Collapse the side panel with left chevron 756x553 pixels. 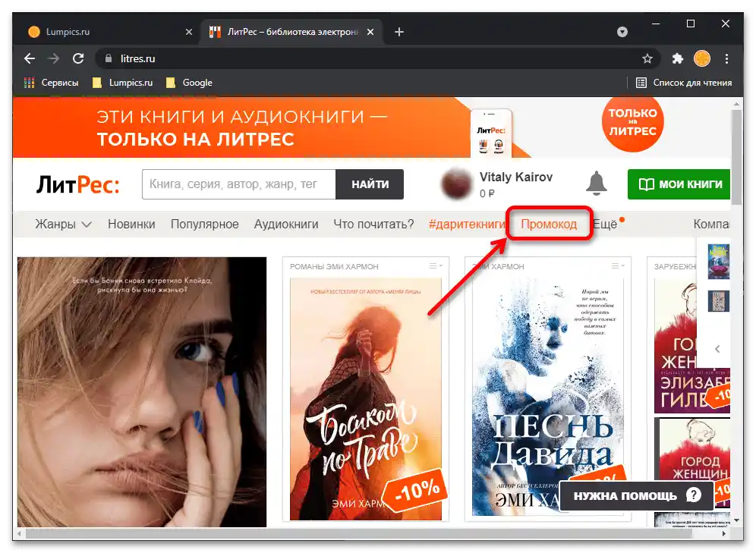[x=717, y=349]
